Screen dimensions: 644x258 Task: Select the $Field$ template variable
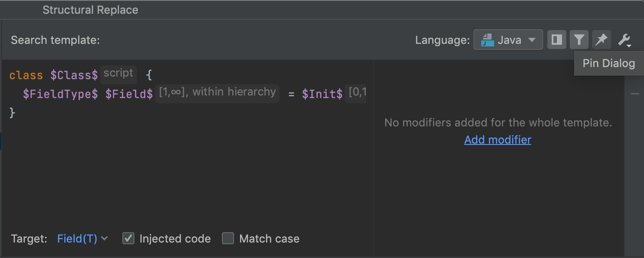(129, 94)
